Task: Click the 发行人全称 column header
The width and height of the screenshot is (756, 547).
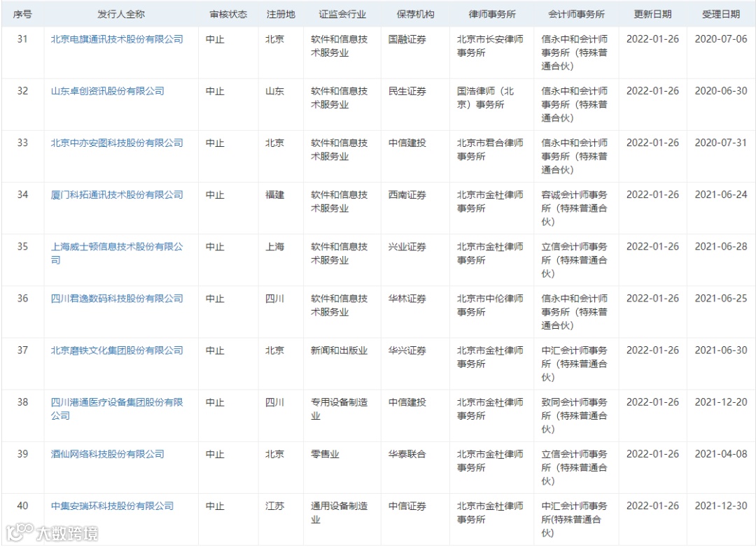Action: point(121,15)
